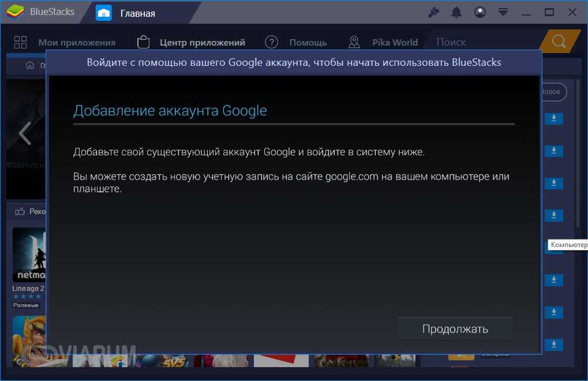Open the notifications bell icon
The image size is (588, 381).
(456, 12)
